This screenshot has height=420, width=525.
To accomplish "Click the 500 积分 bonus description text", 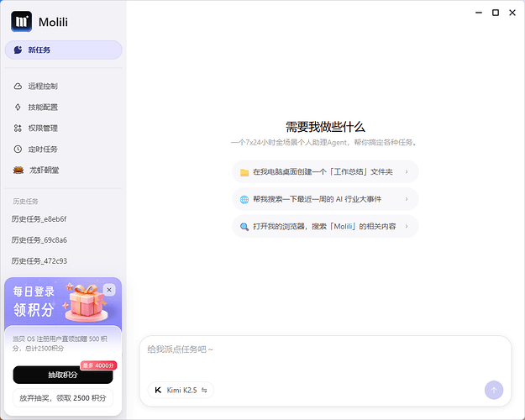I will 60,344.
